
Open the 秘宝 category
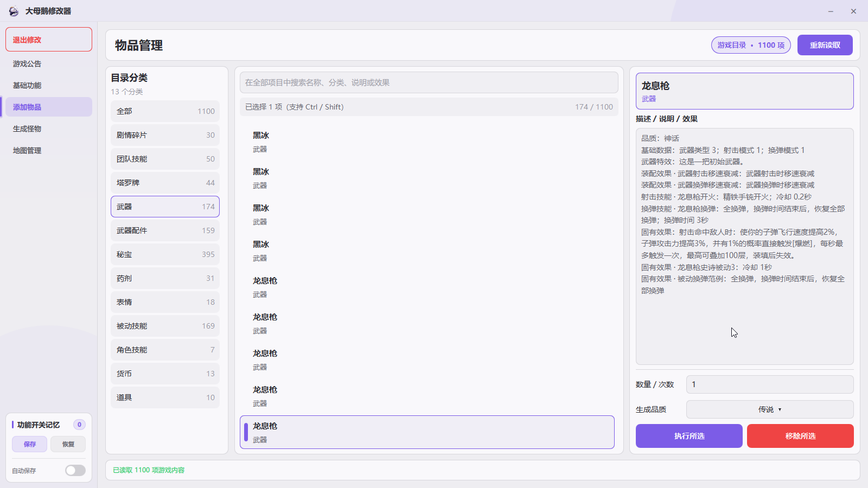click(x=165, y=254)
